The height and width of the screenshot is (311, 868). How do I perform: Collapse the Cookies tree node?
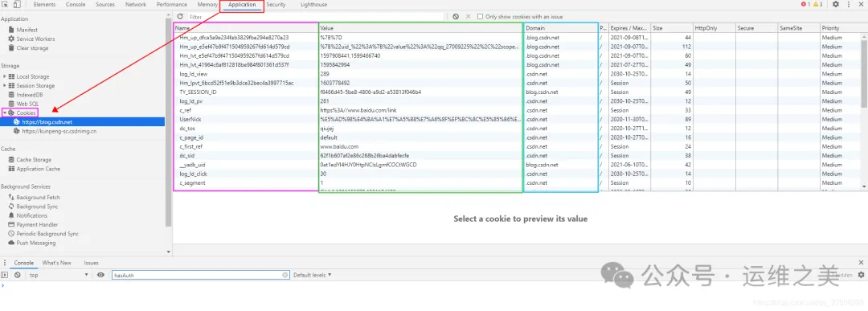click(5, 113)
